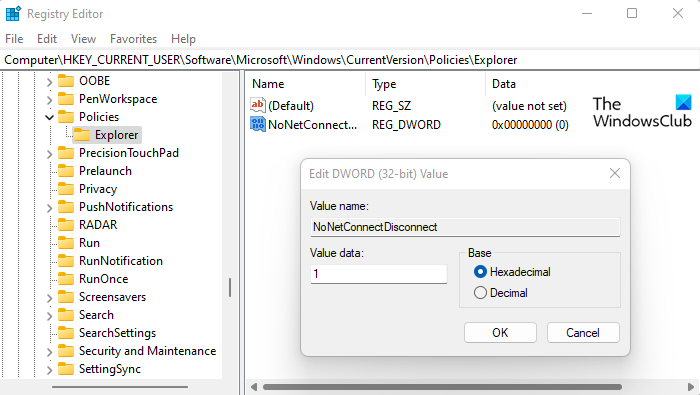Open the File menu

(14, 39)
